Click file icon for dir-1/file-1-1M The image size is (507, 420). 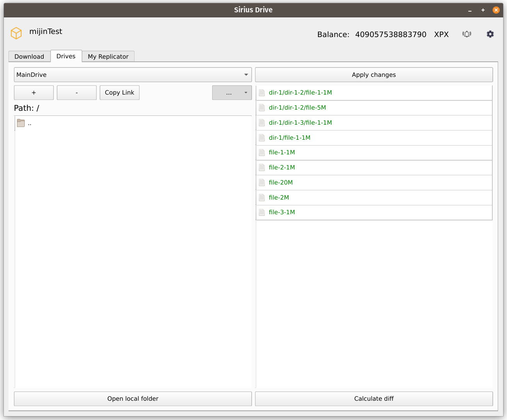(262, 138)
